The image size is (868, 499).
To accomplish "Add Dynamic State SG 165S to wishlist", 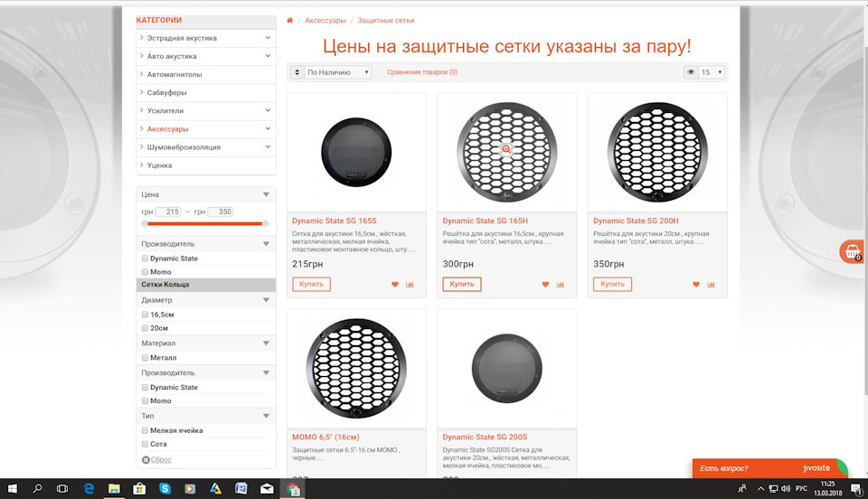I will point(395,285).
